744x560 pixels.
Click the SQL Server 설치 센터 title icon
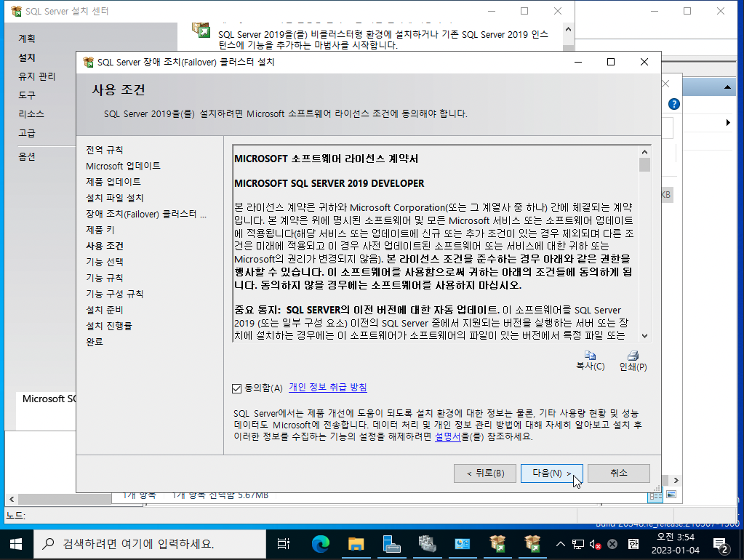16,12
